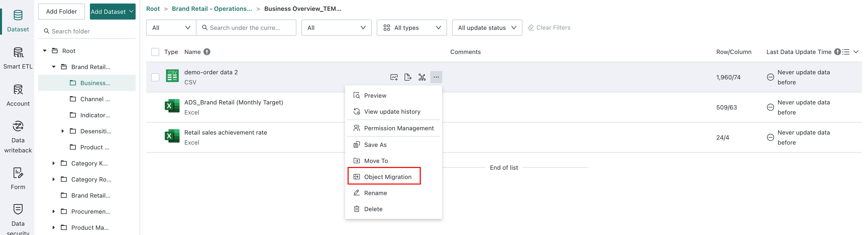Screen dimensions: 868x235
Task: Click the update status icon for ADS_Brand Retail row
Action: 770,107
